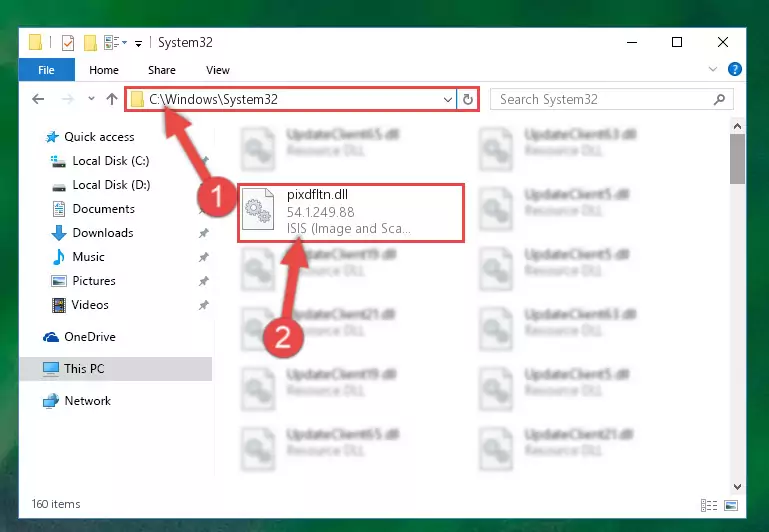Viewport: 769px width, 532px height.
Task: Go up one folder level
Action: pyautogui.click(x=112, y=100)
